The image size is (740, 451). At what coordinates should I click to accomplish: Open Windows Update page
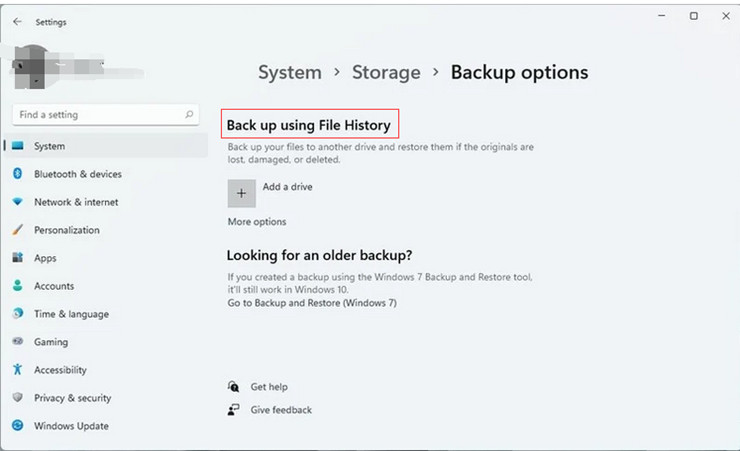(106, 426)
